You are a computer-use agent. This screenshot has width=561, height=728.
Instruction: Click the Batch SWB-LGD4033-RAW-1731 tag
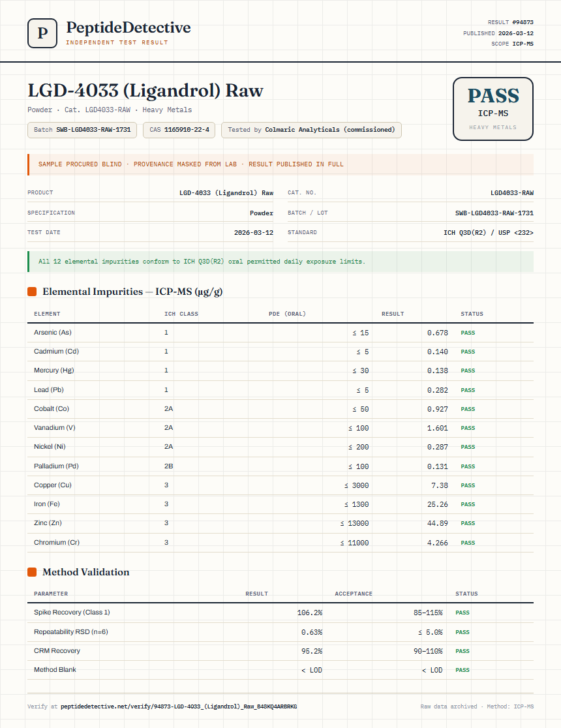(82, 130)
